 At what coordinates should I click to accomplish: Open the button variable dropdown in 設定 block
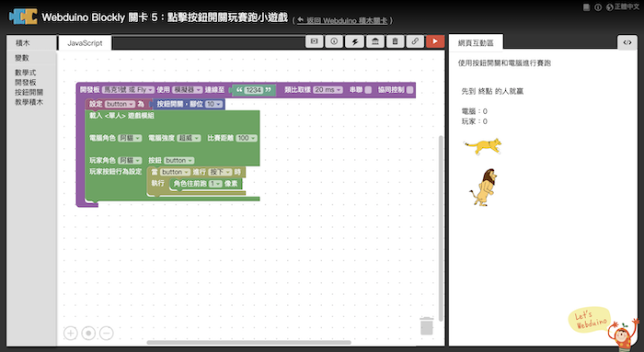(120, 104)
